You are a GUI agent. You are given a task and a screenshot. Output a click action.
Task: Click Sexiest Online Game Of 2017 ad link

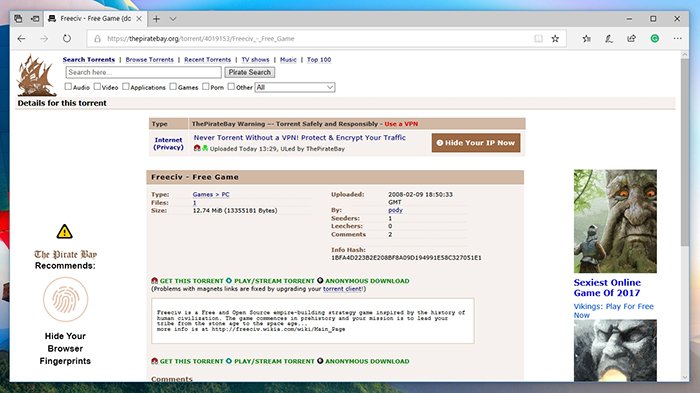coord(607,288)
